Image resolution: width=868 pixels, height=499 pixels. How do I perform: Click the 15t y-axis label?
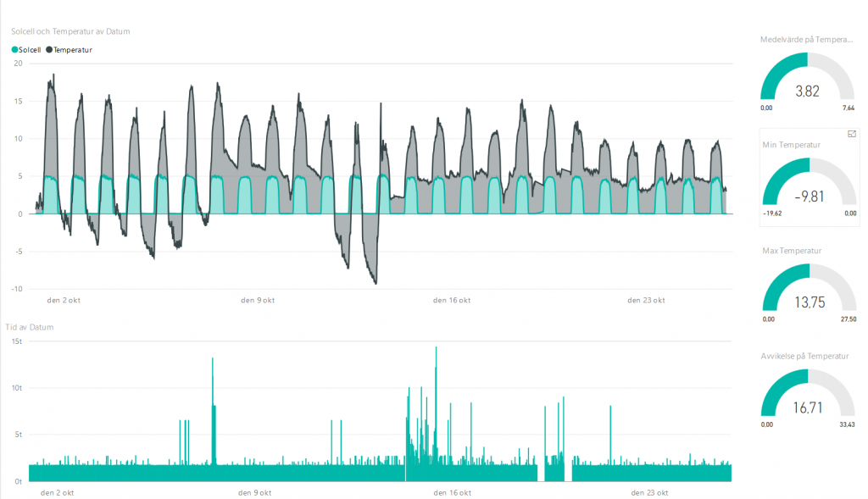coord(17,341)
